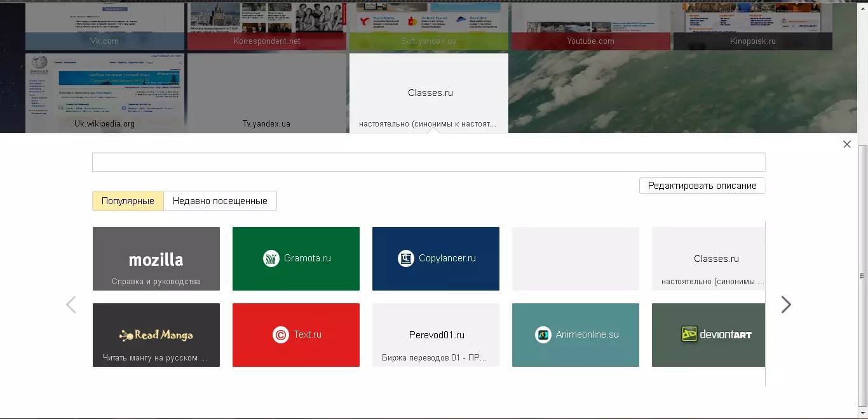Click the Gramota.ru leaf icon
868x419 pixels.
(271, 258)
